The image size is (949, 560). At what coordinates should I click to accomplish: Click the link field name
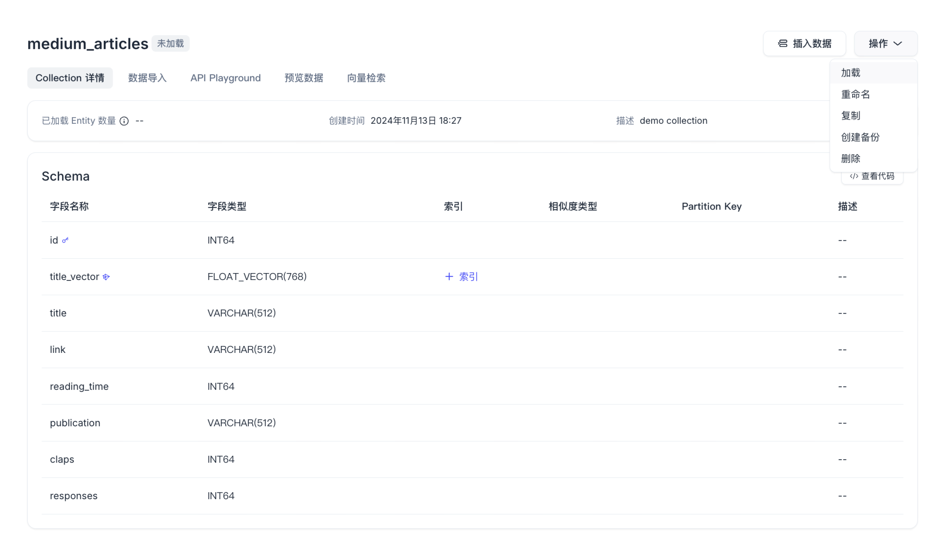click(x=57, y=349)
